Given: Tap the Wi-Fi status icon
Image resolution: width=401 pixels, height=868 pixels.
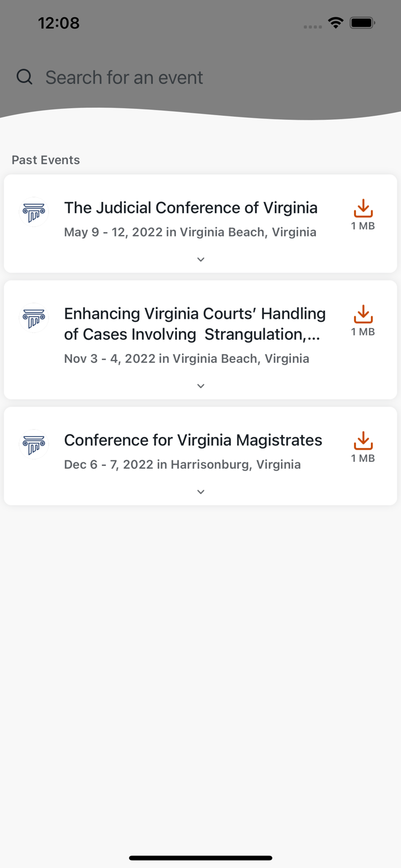Looking at the screenshot, I should click(x=337, y=24).
